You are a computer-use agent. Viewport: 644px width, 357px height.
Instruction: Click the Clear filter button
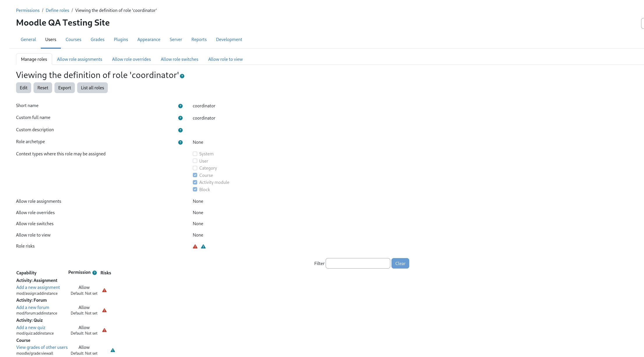coord(400,264)
